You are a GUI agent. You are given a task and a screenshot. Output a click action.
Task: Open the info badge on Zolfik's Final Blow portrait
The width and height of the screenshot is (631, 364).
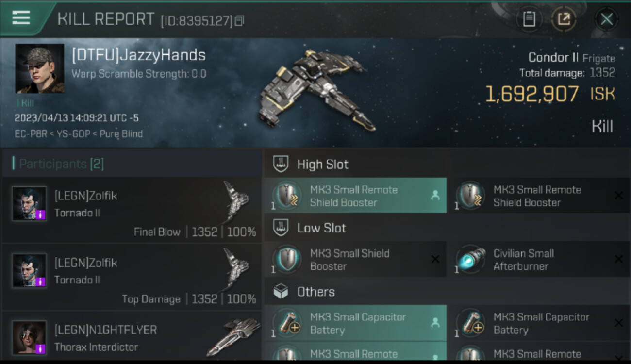point(40,215)
